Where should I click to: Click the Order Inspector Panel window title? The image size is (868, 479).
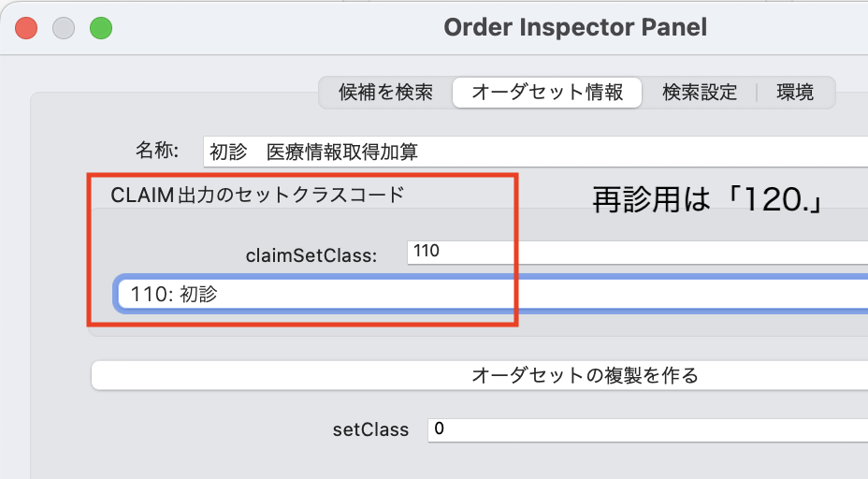click(x=575, y=28)
